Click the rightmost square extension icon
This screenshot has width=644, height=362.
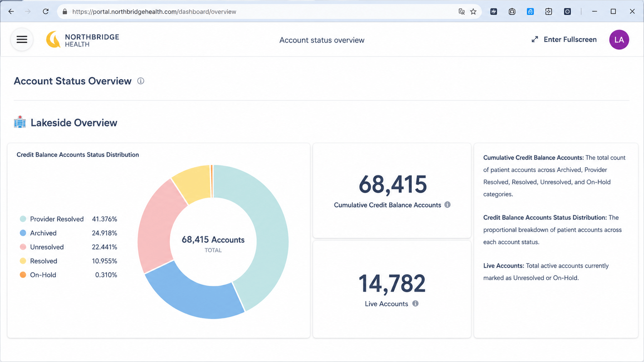[567, 12]
